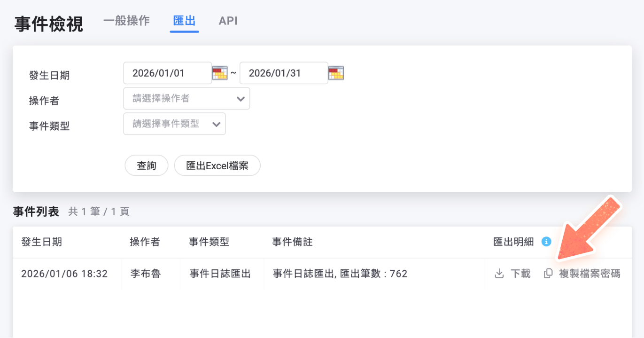Click the info icon next to 匯出明細
This screenshot has width=644, height=338.
(546, 242)
